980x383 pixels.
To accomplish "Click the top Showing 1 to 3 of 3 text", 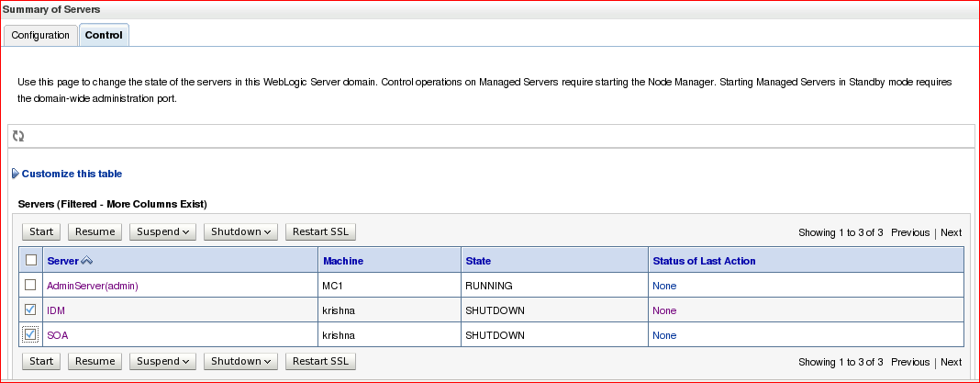I will click(x=841, y=232).
